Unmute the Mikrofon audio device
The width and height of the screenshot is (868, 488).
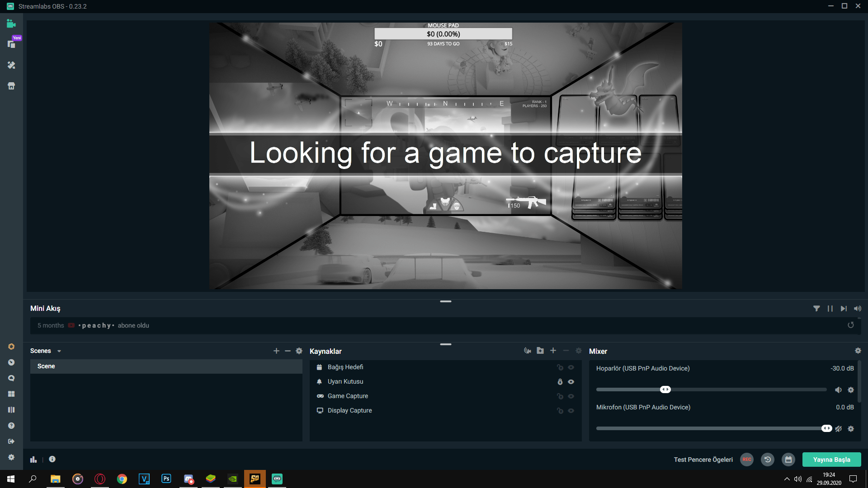(x=838, y=429)
